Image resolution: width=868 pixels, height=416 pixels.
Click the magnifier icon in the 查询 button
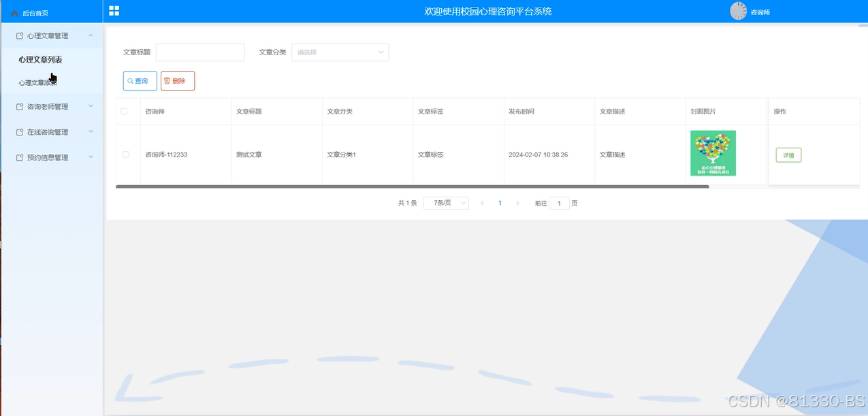(130, 81)
